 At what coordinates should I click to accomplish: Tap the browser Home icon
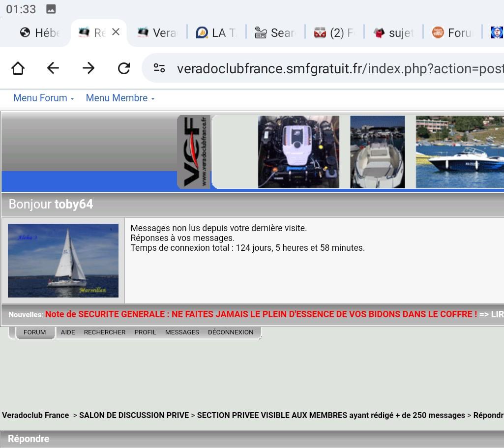pyautogui.click(x=18, y=68)
